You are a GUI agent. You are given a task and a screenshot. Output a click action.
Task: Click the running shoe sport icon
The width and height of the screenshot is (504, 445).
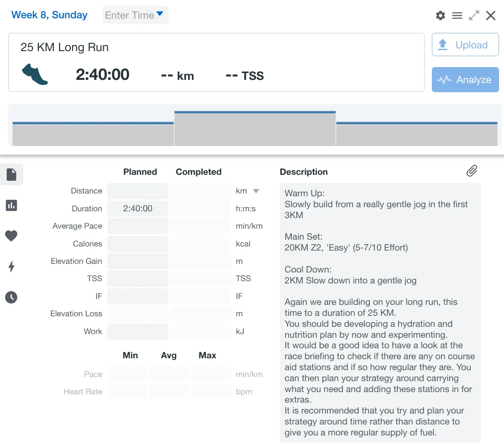35,74
